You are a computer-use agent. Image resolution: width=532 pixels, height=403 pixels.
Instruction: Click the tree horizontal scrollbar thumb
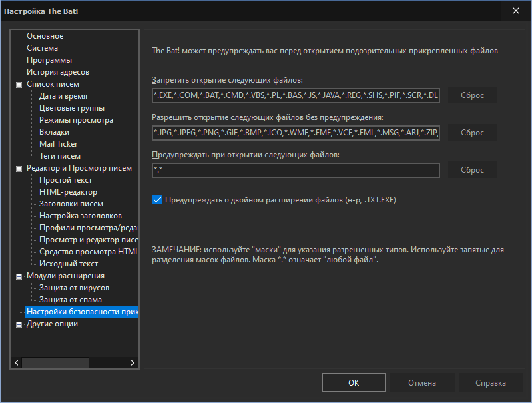click(x=55, y=362)
